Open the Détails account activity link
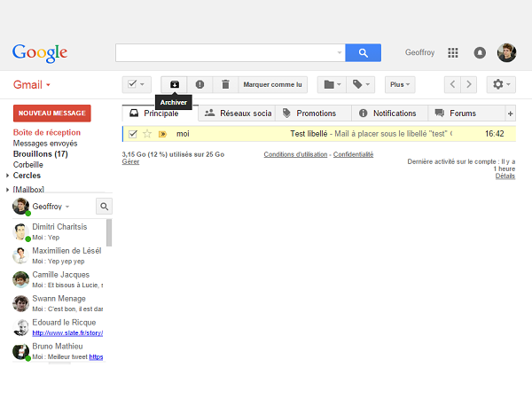Viewport: 532px width, 399px height. pos(505,176)
